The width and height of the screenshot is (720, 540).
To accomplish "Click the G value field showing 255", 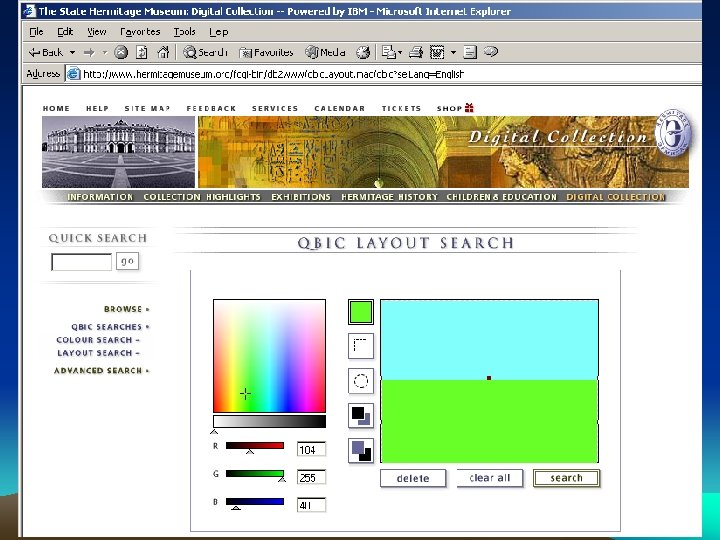I will click(312, 478).
